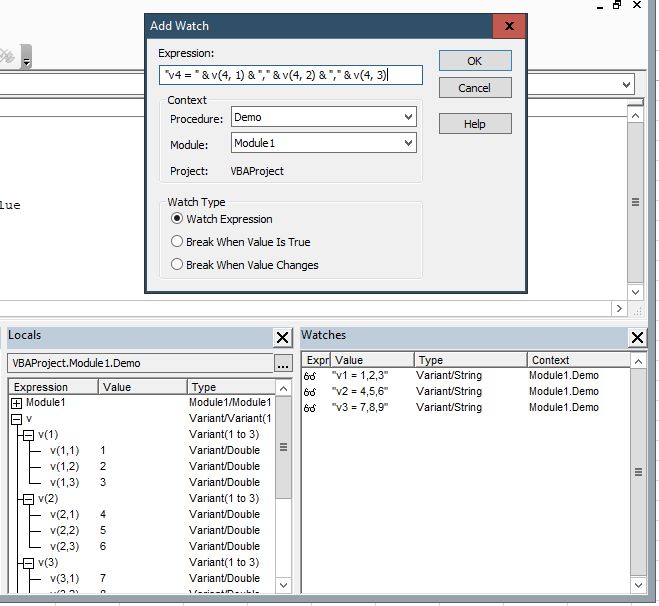Restore the VBA editor inner window
Screen dimensions: 659x606
pyautogui.click(x=617, y=5)
